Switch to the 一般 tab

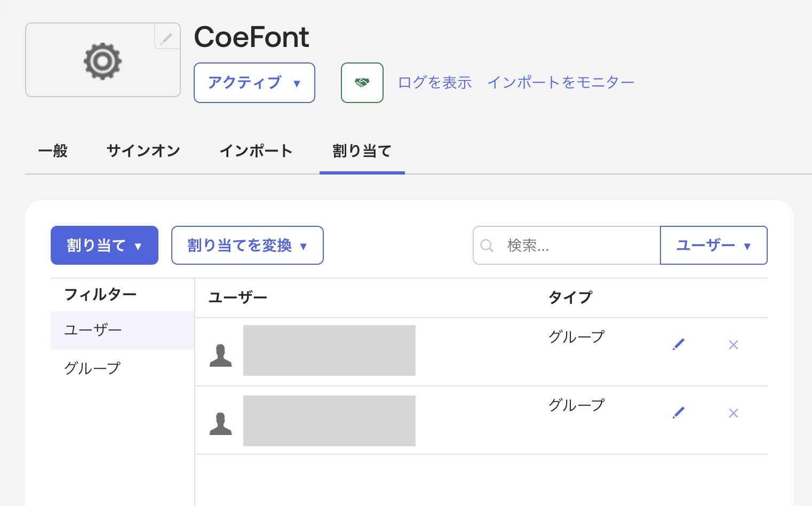[x=53, y=151]
